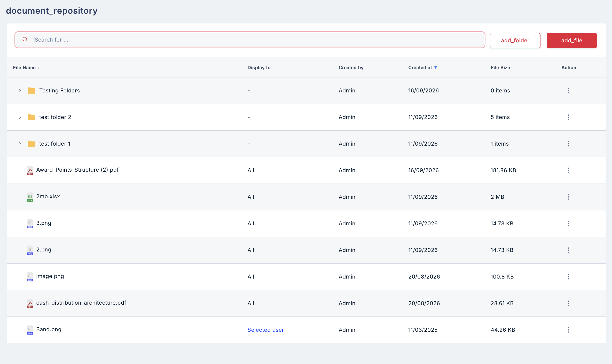Open the 2mb.xlsx file name
Screen dimensions: 612x364
tap(48, 196)
